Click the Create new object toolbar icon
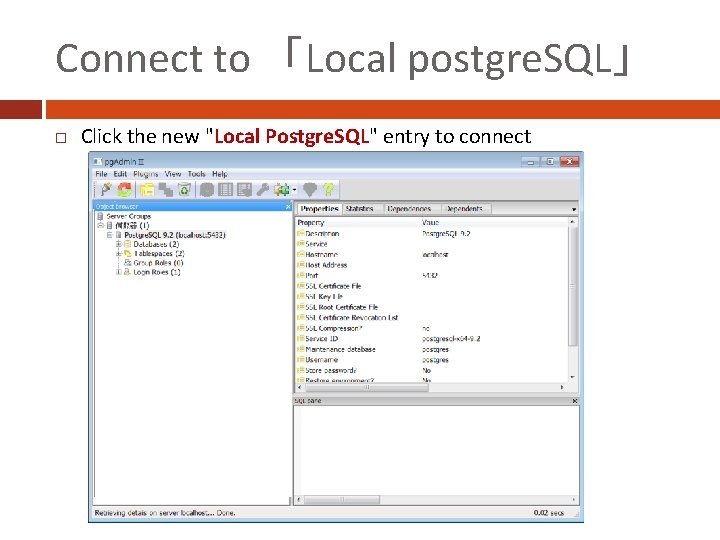Viewport: 720px width, 540px height. [x=165, y=189]
